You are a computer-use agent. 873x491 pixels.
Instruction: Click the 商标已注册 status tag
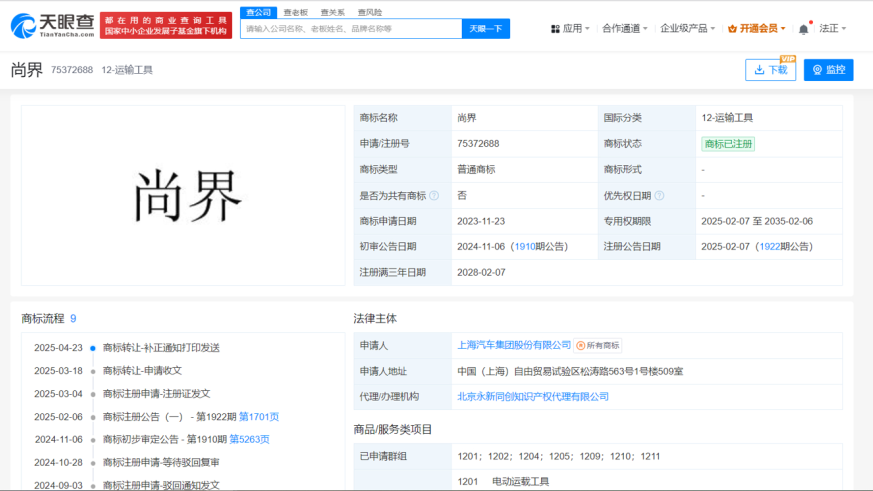click(728, 144)
